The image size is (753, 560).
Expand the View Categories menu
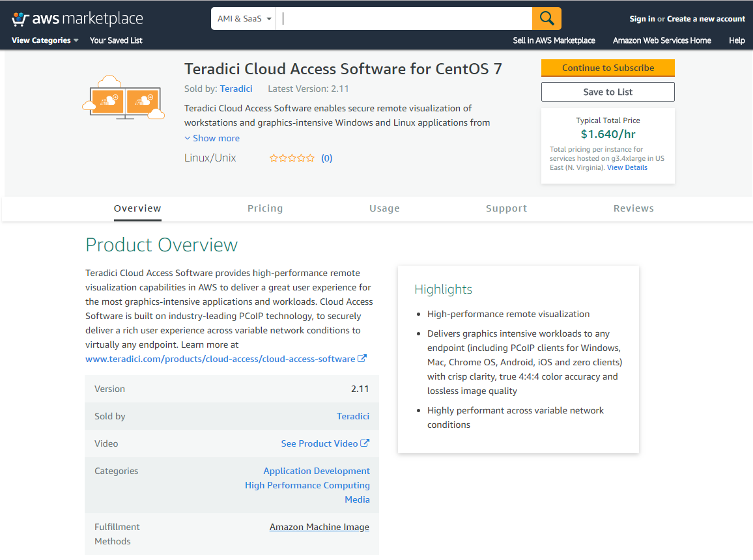coord(40,40)
